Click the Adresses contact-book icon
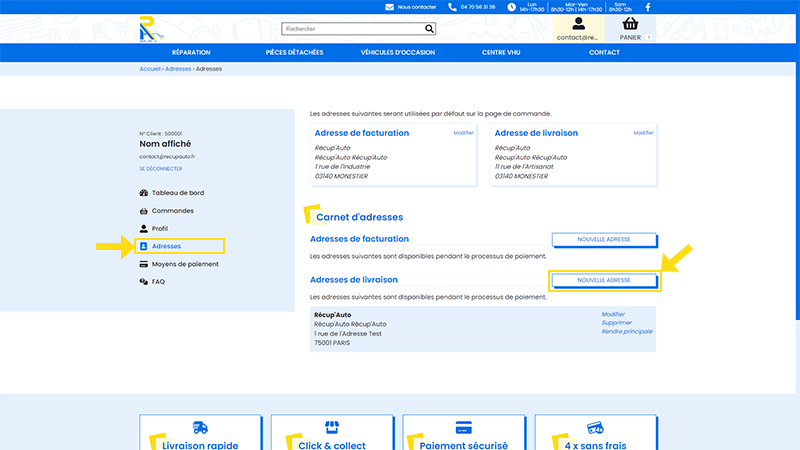Viewport: 800px width, 450px height. pyautogui.click(x=143, y=246)
